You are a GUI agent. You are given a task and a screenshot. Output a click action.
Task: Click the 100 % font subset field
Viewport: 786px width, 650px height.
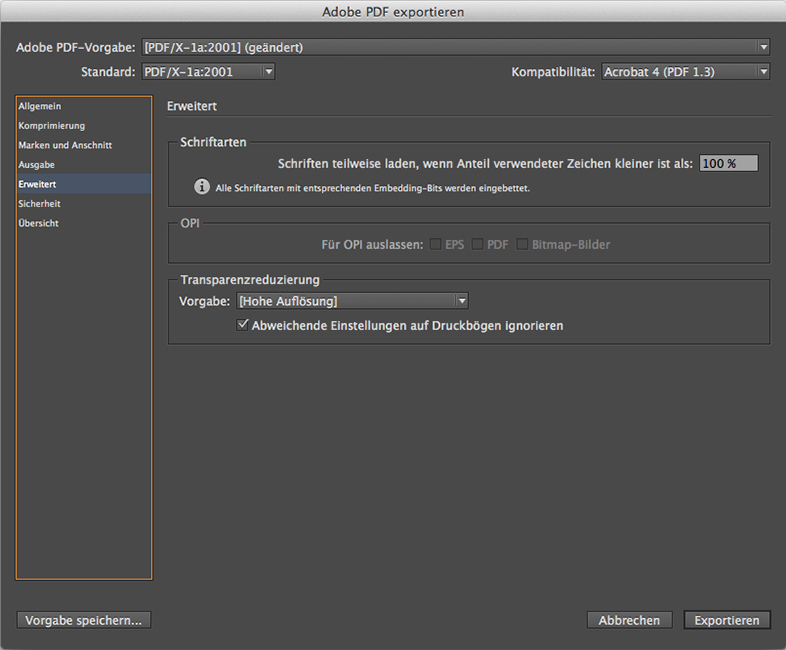[x=729, y=163]
